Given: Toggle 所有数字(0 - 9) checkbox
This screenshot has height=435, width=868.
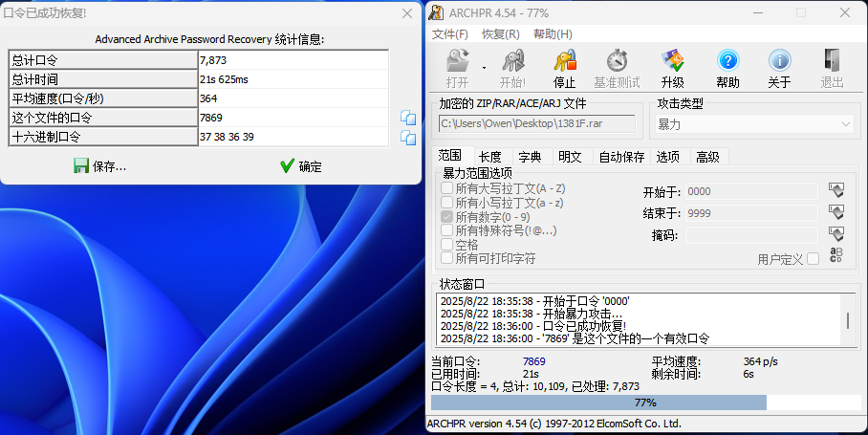Looking at the screenshot, I should click(x=446, y=216).
